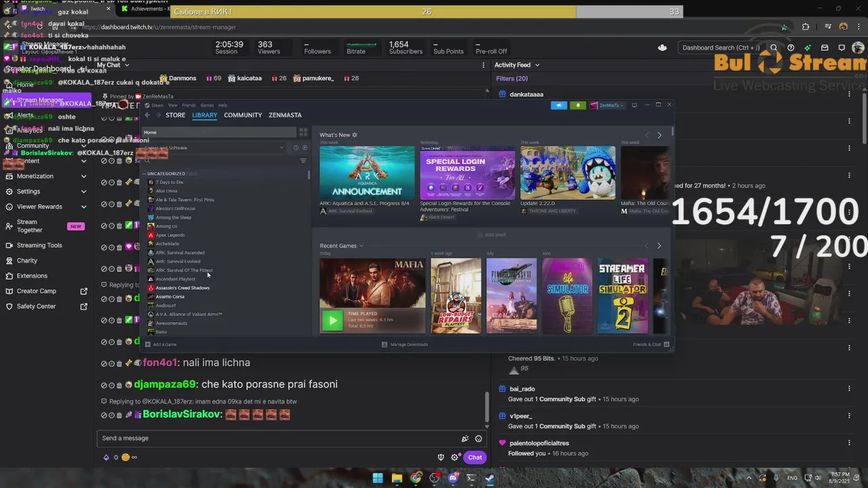
Task: Open Stream Together in sidebar
Action: (x=29, y=226)
